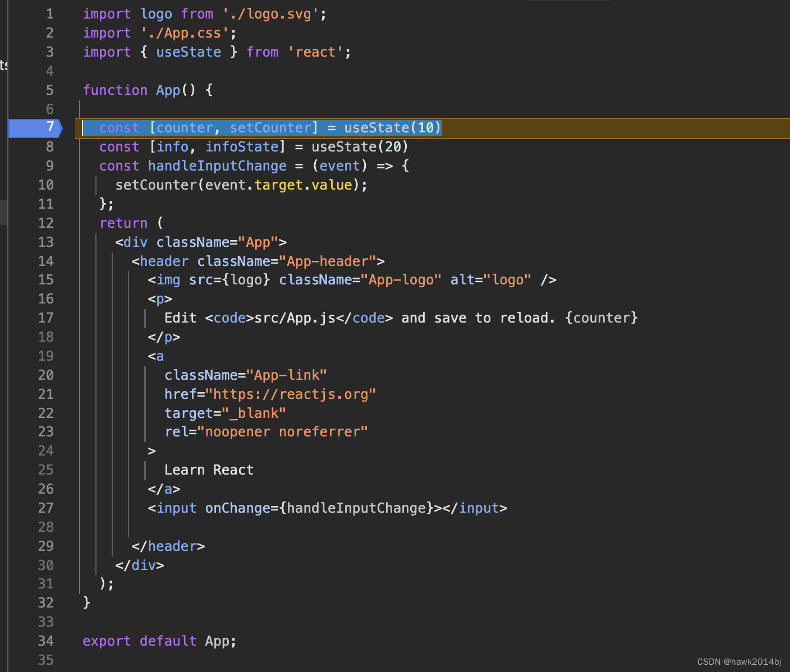
Task: Click the "noopener noreferrer" rel string
Action: 282,432
